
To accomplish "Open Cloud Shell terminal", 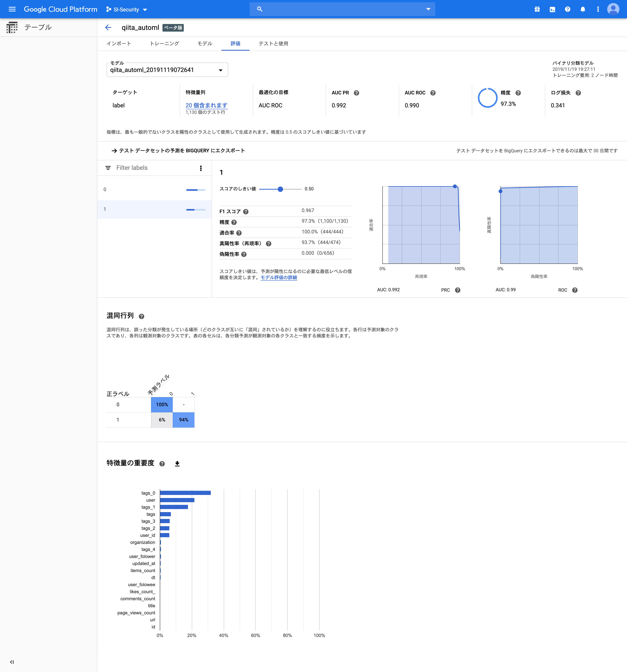I will pyautogui.click(x=552, y=9).
